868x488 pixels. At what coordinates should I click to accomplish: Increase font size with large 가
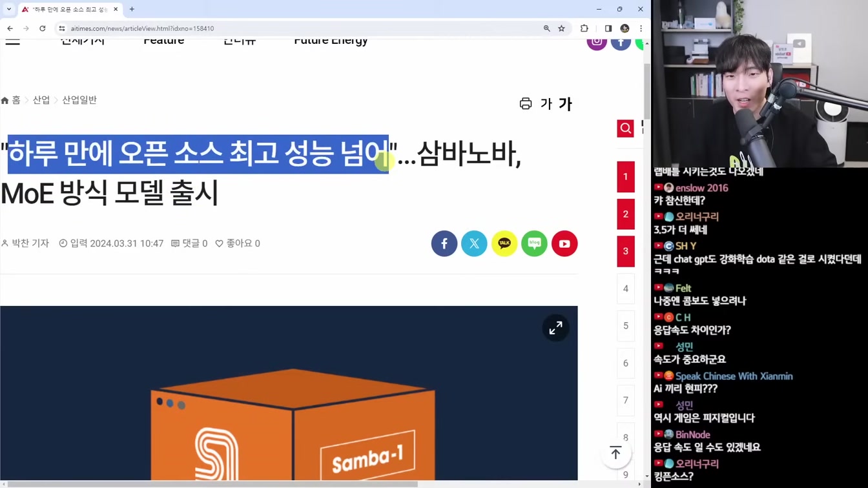[x=565, y=104]
